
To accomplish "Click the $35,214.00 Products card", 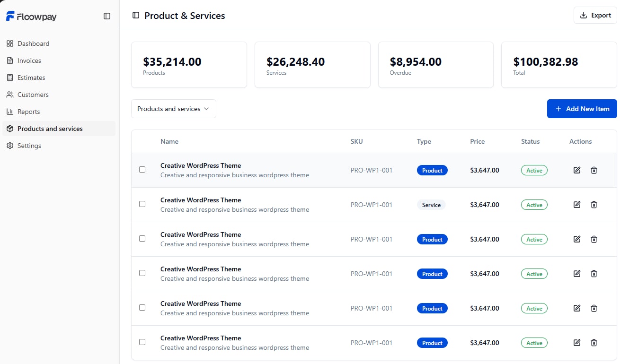I will [x=189, y=65].
